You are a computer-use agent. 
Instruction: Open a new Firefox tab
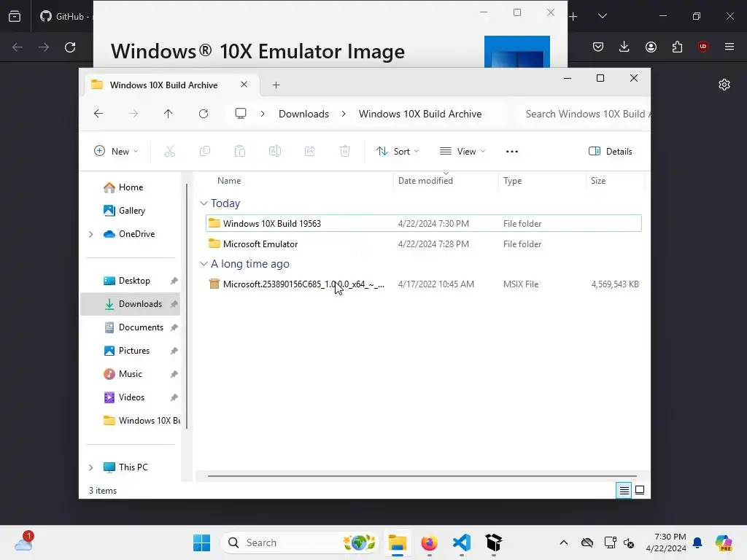573,17
